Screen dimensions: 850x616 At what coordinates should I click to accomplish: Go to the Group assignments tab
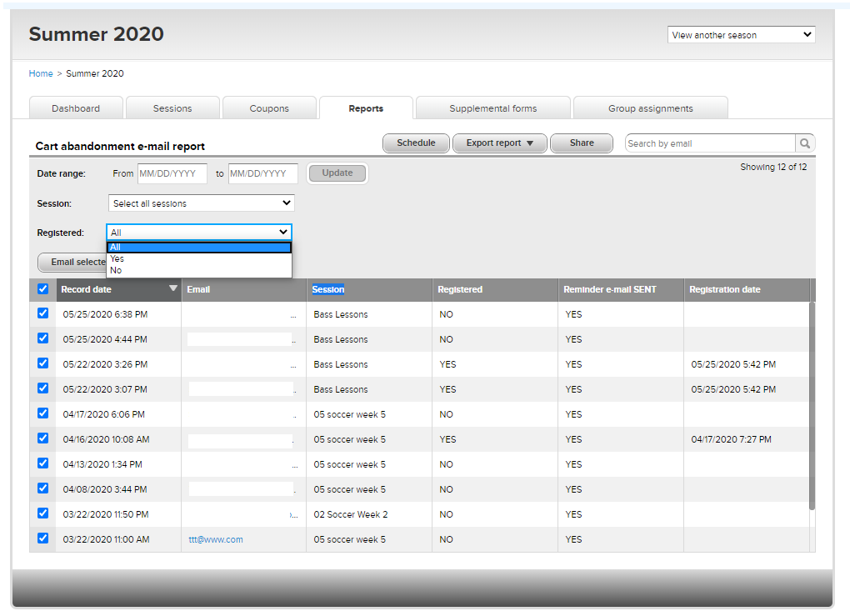pyautogui.click(x=650, y=108)
